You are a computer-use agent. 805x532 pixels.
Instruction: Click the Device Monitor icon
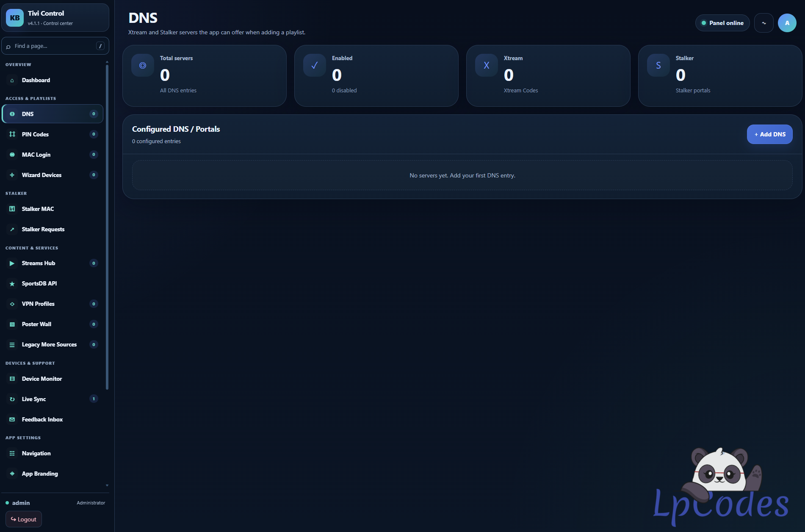tap(12, 379)
